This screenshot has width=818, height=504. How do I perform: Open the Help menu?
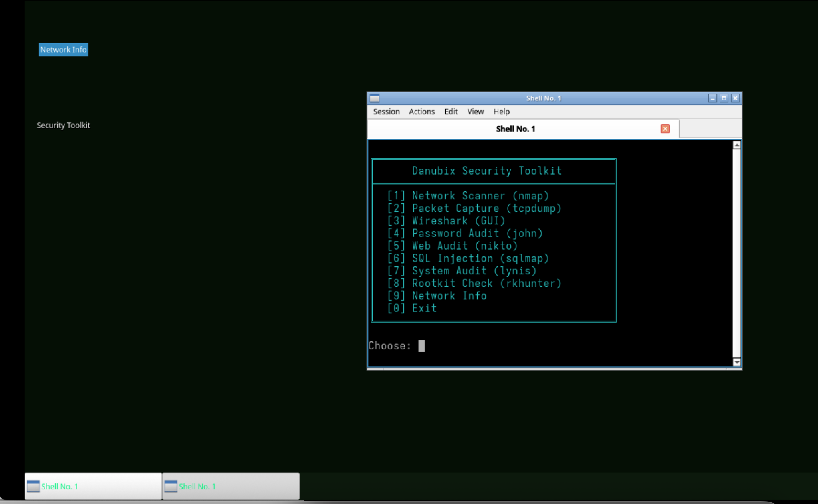(501, 112)
